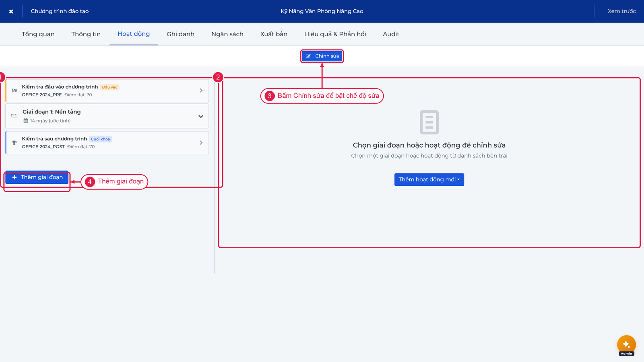Switch to the Audit tab
Image resolution: width=644 pixels, height=362 pixels.
click(x=391, y=34)
